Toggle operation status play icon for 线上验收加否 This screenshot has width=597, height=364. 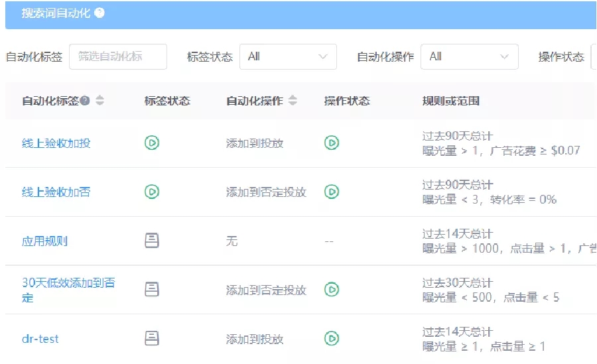coord(332,192)
